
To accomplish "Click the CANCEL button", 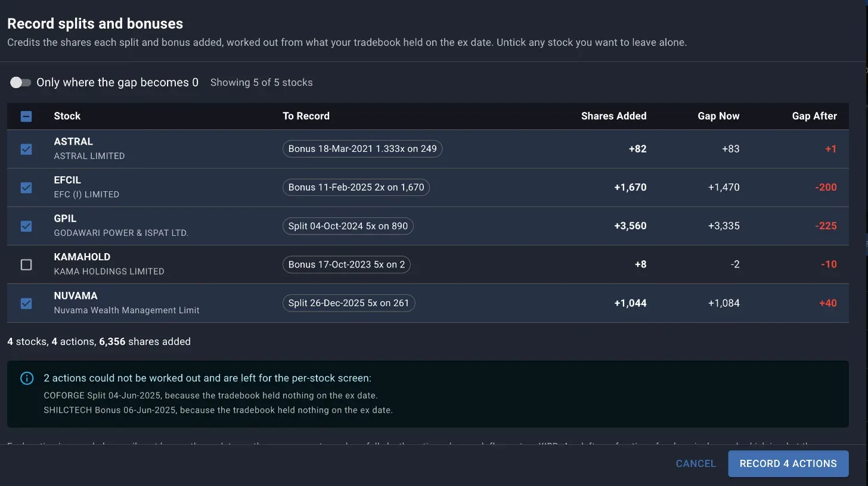I will coord(696,463).
